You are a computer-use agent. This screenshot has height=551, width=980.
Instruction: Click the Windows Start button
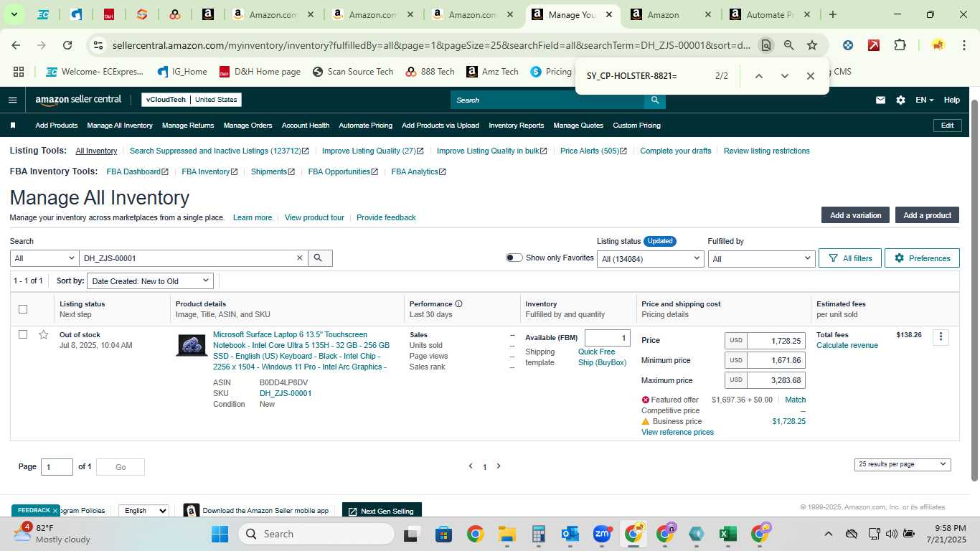tap(220, 534)
